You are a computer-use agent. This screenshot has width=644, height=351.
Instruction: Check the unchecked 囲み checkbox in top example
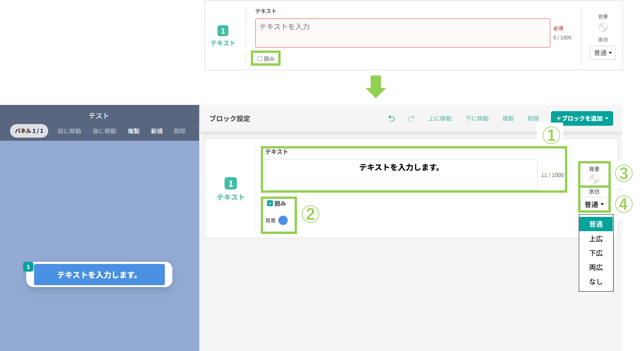(260, 59)
